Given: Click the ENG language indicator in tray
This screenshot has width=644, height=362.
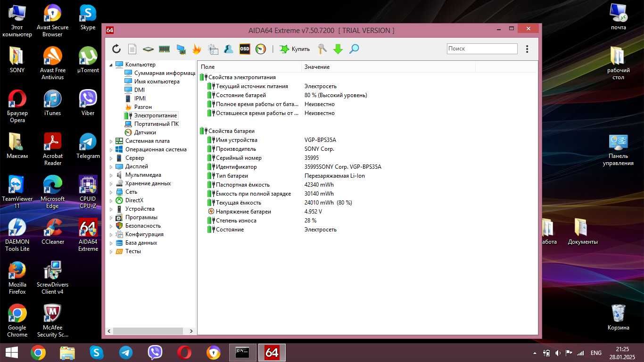Looking at the screenshot, I should pos(596,353).
